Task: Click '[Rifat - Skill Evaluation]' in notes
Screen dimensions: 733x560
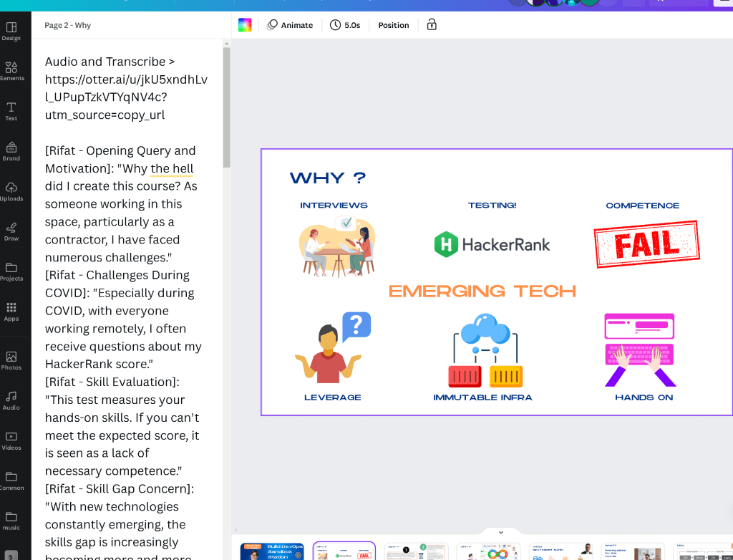Action: 112,382
